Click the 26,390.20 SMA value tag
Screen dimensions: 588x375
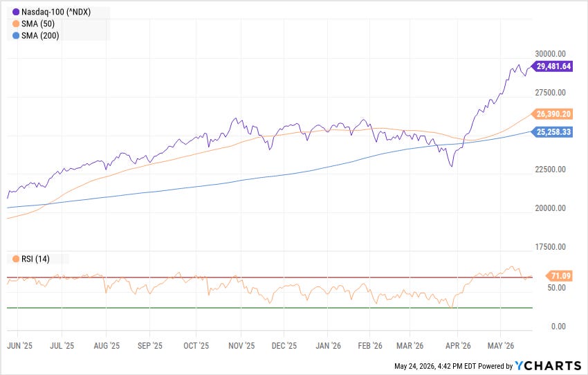point(551,114)
